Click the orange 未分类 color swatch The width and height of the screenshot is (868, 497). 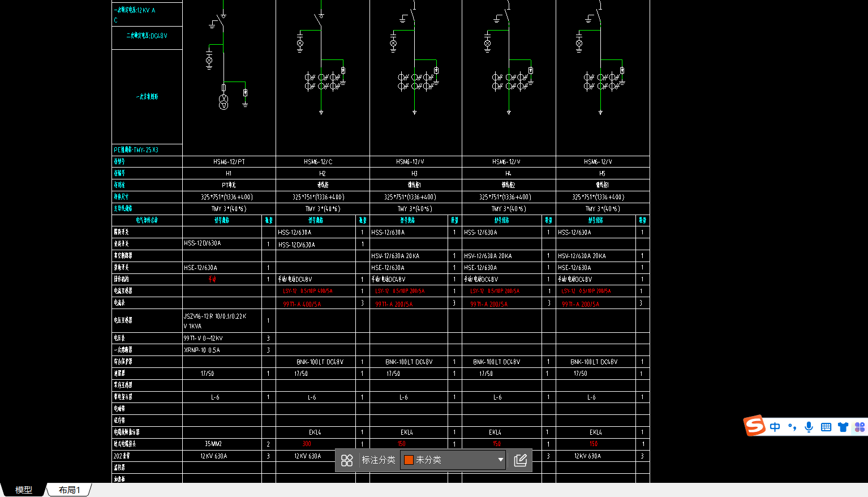(409, 460)
